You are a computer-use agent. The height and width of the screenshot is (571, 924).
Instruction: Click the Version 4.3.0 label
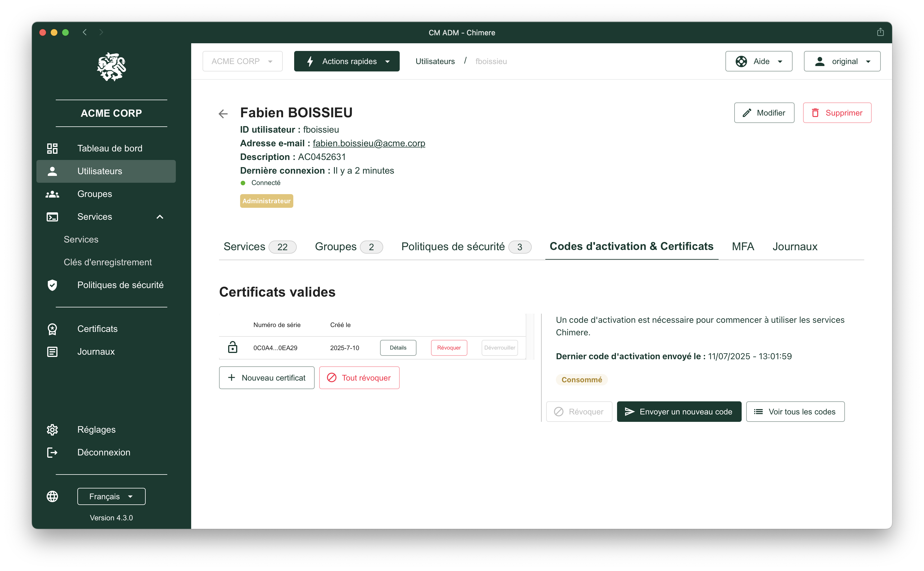(111, 518)
